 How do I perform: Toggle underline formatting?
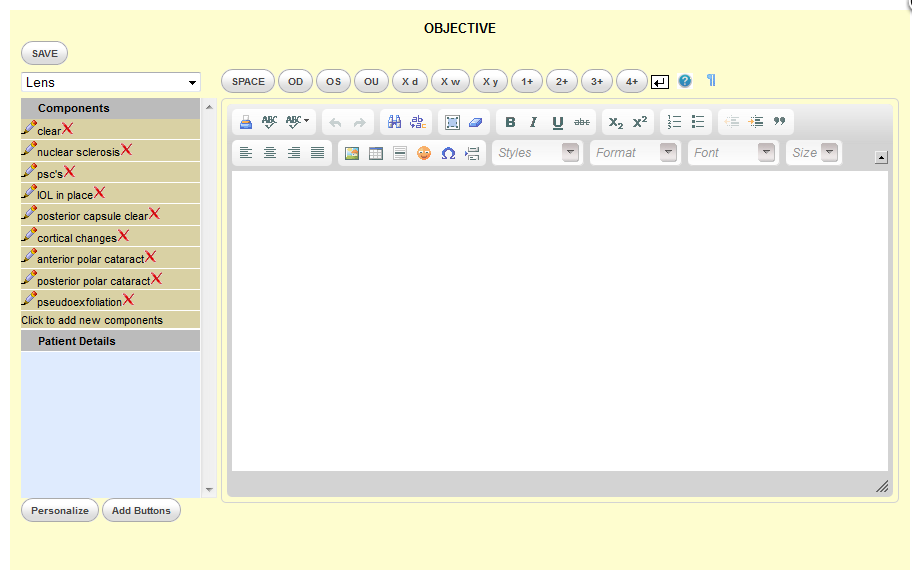(x=558, y=122)
